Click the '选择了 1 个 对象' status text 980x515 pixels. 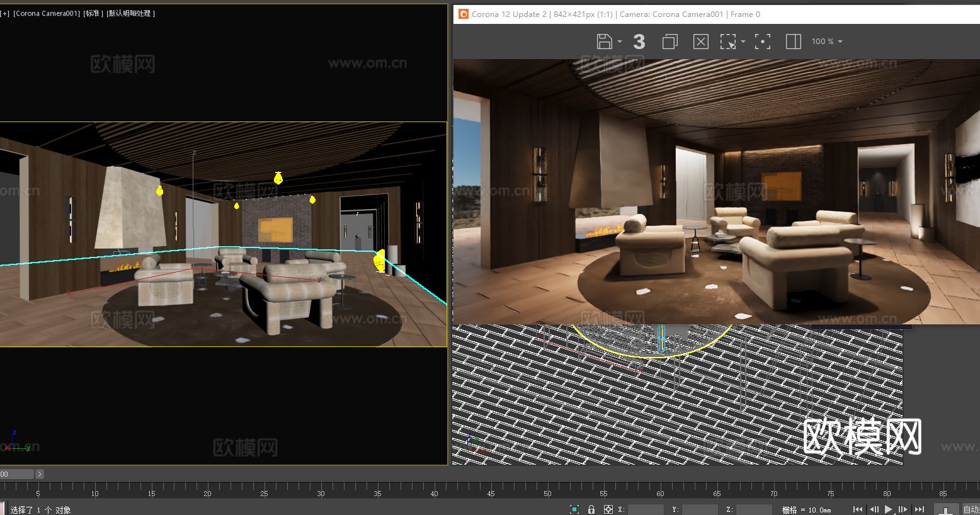(41, 510)
